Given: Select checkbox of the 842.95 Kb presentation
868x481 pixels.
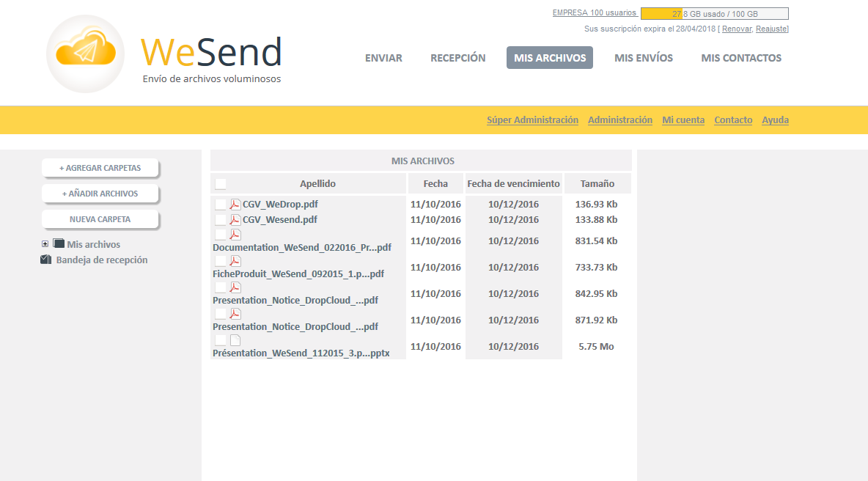Looking at the screenshot, I should click(221, 287).
